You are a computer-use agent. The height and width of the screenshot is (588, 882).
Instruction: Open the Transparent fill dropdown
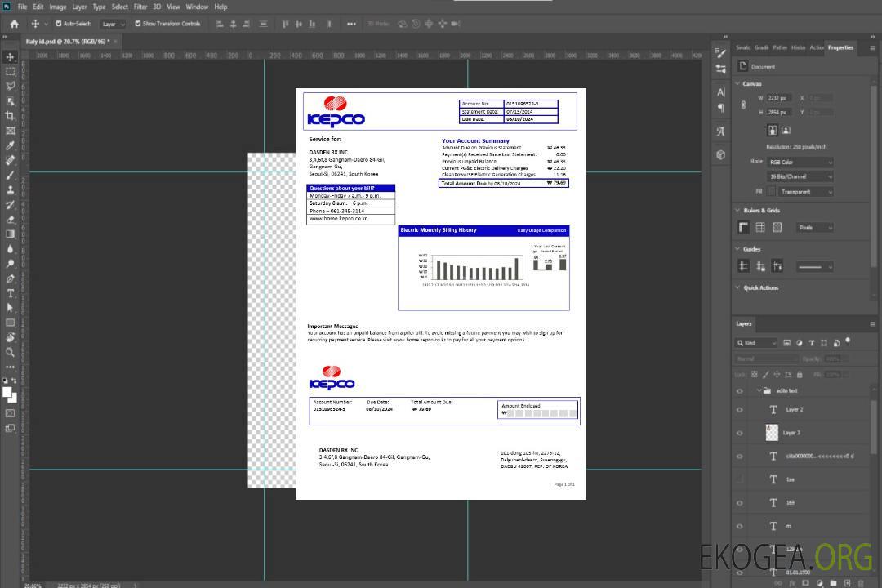pos(805,192)
